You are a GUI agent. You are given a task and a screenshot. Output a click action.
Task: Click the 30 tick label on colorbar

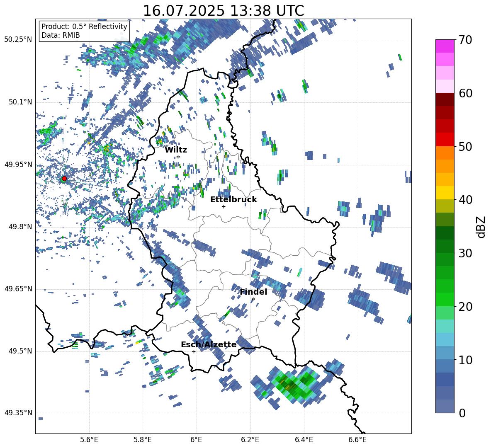coord(465,253)
